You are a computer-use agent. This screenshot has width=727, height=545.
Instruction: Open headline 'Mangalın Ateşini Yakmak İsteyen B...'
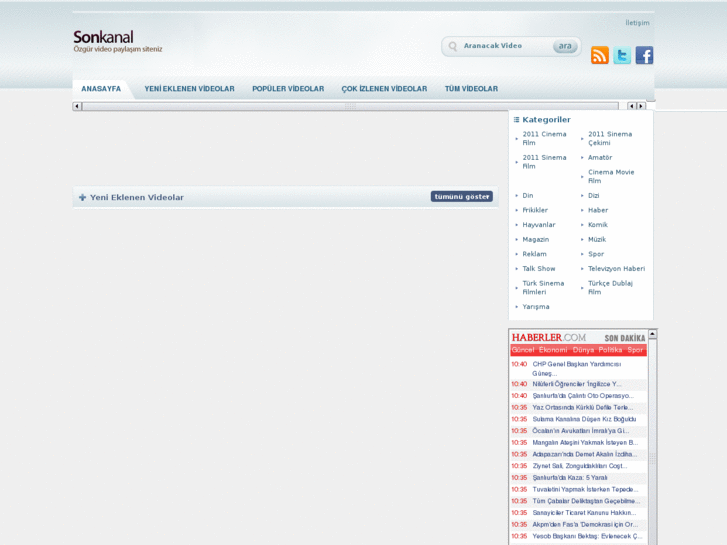click(x=585, y=442)
